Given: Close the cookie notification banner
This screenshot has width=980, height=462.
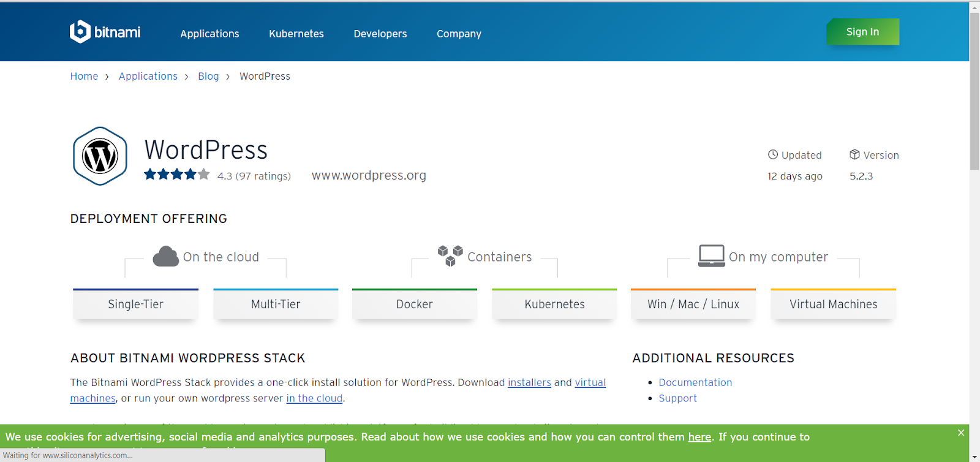Looking at the screenshot, I should point(961,433).
